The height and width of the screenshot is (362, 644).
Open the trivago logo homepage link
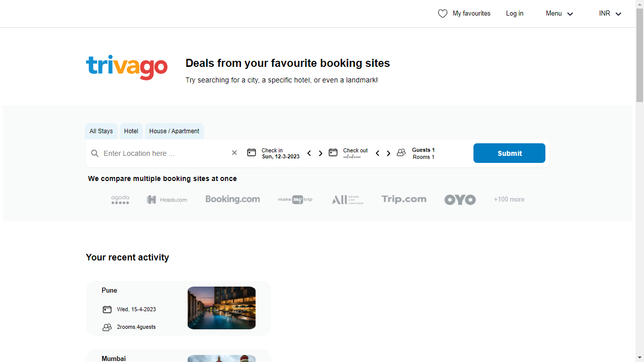click(x=127, y=67)
